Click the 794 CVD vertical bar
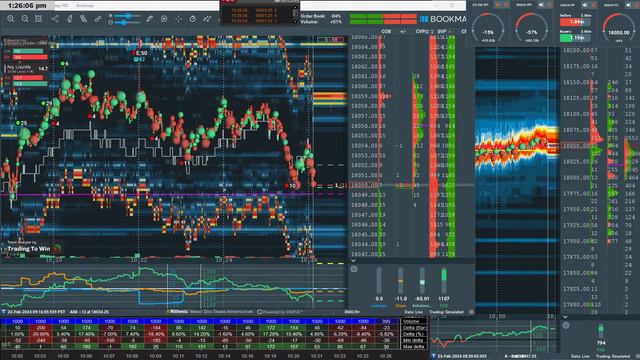640x360 pixels. click(601, 331)
